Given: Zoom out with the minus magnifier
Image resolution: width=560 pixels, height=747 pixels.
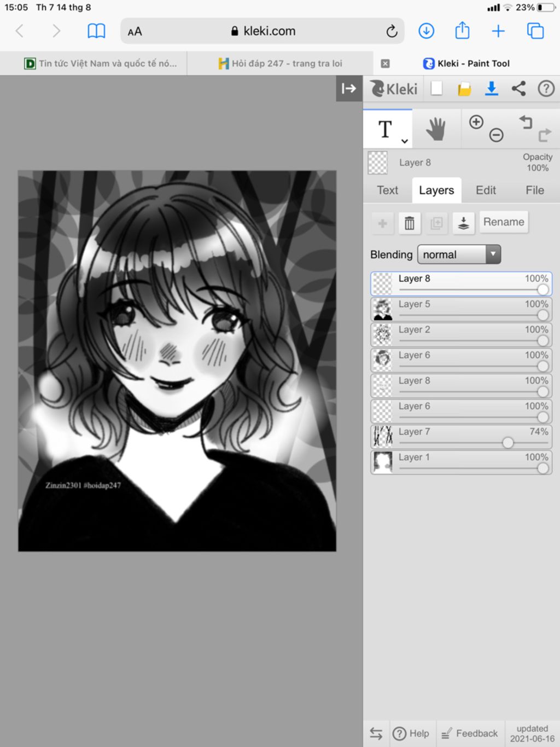Looking at the screenshot, I should [496, 135].
